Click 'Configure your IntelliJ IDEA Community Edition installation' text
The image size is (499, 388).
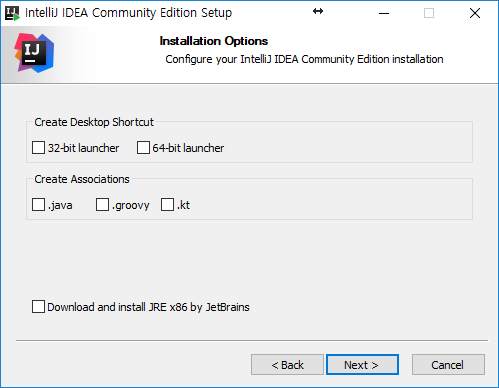coord(304,59)
